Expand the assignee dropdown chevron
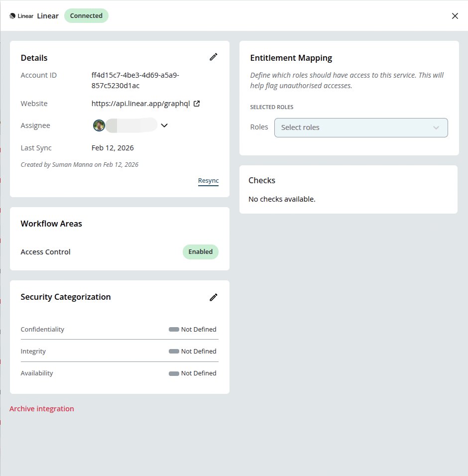The height and width of the screenshot is (476, 468). coord(164,125)
